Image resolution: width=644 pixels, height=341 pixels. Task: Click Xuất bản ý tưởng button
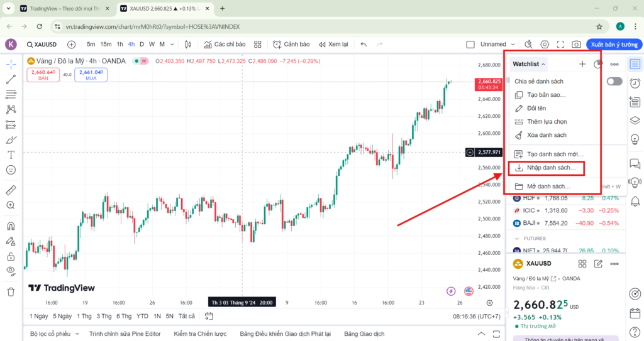pyautogui.click(x=614, y=45)
